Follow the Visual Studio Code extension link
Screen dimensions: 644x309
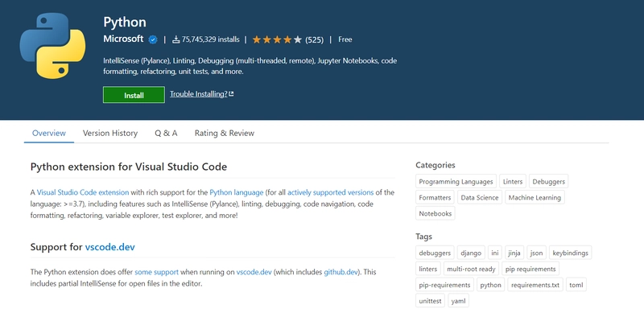pyautogui.click(x=83, y=192)
